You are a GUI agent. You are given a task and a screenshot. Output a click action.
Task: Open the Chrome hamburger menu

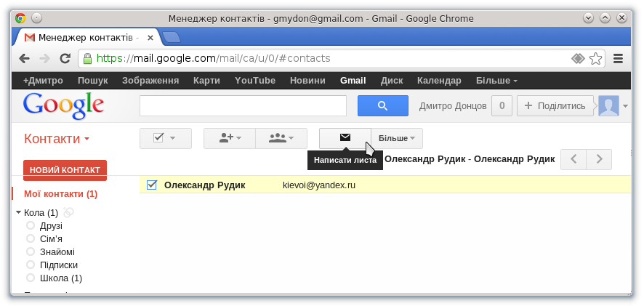click(618, 59)
